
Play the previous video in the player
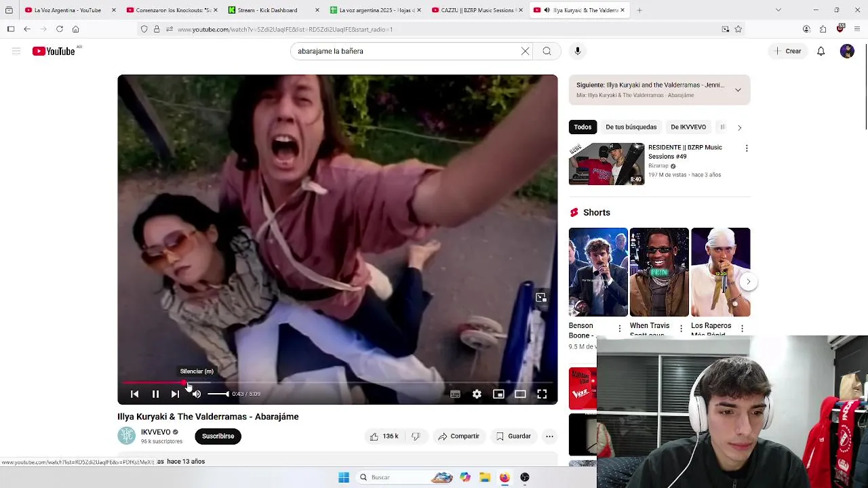(x=134, y=394)
